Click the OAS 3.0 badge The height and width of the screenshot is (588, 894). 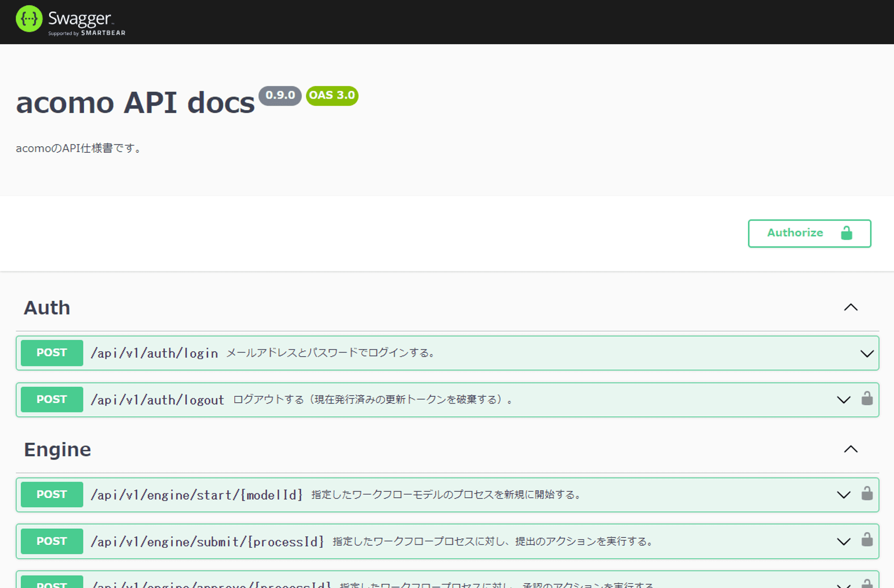click(332, 96)
